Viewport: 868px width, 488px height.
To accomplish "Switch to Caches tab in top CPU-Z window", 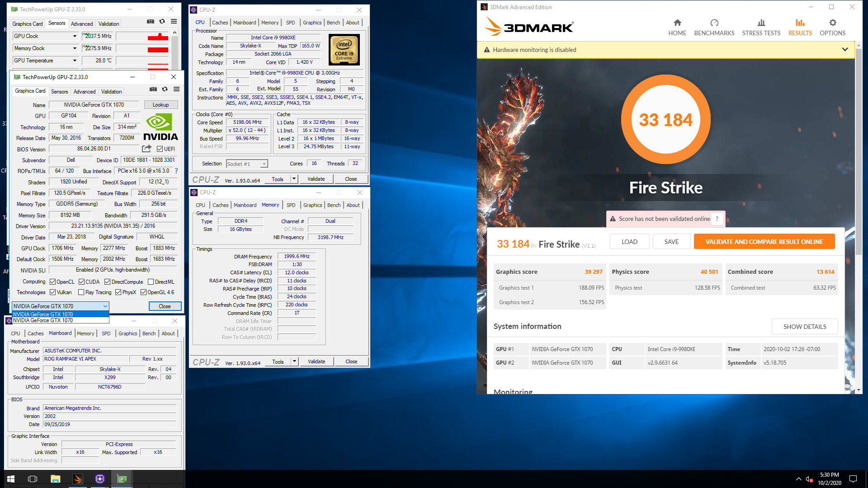I will click(x=220, y=23).
